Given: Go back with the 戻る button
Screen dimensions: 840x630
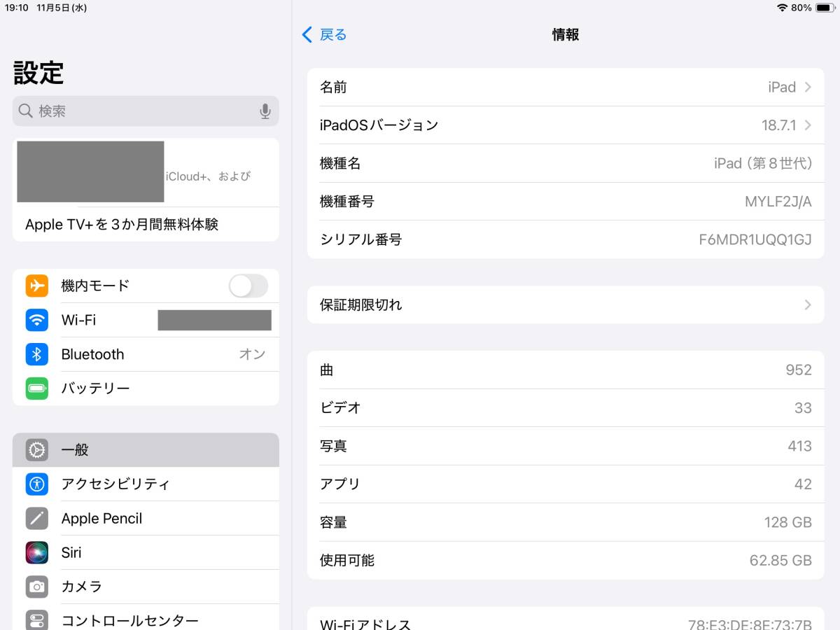Looking at the screenshot, I should 325,35.
